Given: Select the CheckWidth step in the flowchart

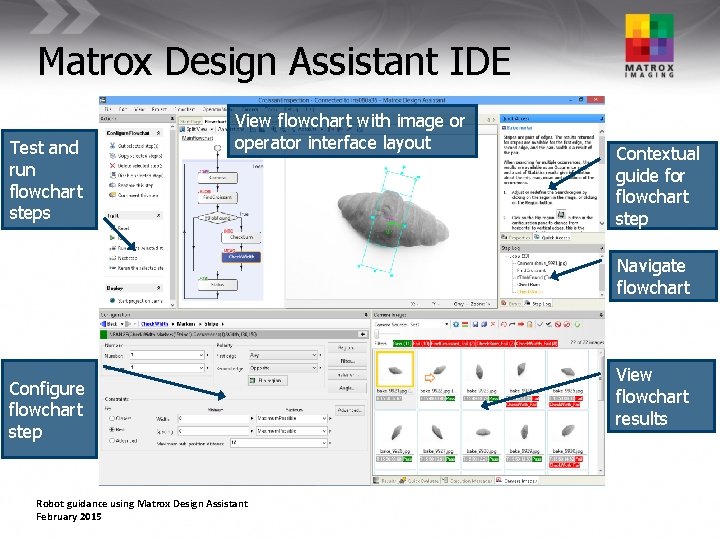Looking at the screenshot, I should [241, 256].
